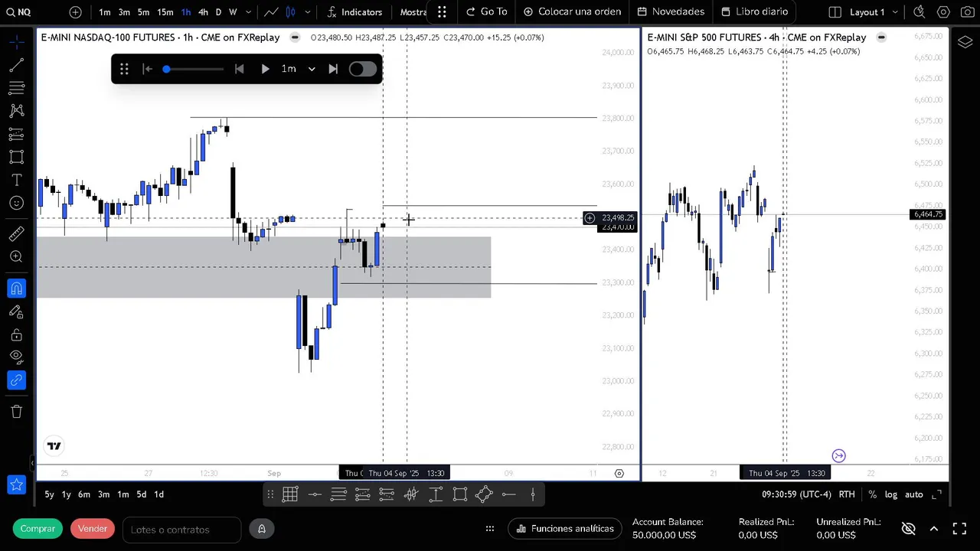Step replay forward one bar
The width and height of the screenshot is (980, 551).
333,69
